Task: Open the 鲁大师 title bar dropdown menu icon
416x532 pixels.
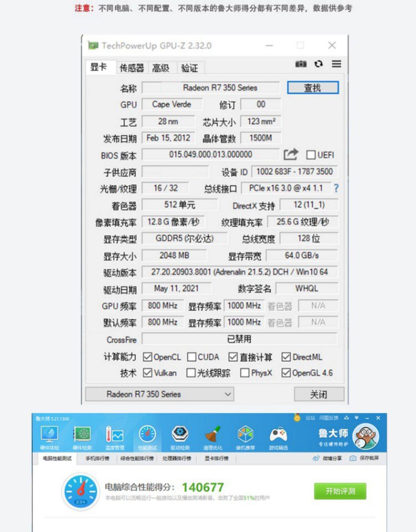Action: (357, 418)
